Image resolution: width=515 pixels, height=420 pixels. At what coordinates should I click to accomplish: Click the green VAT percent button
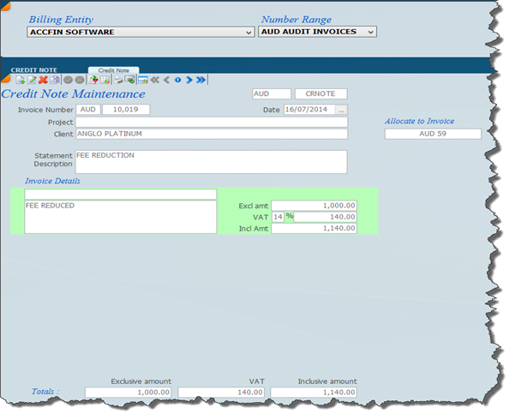(290, 217)
